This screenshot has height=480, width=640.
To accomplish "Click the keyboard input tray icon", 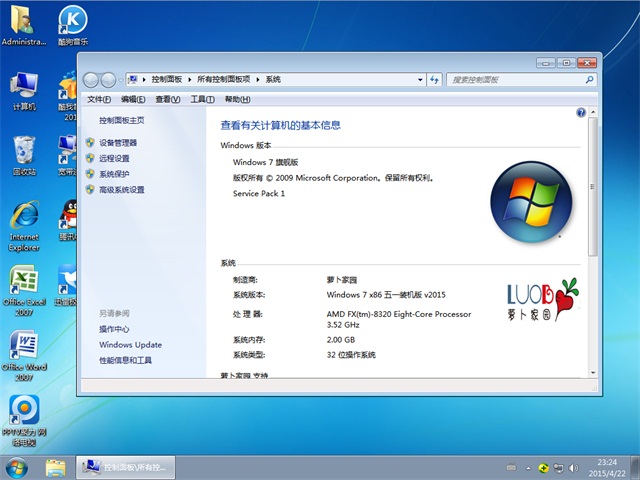I will [511, 467].
